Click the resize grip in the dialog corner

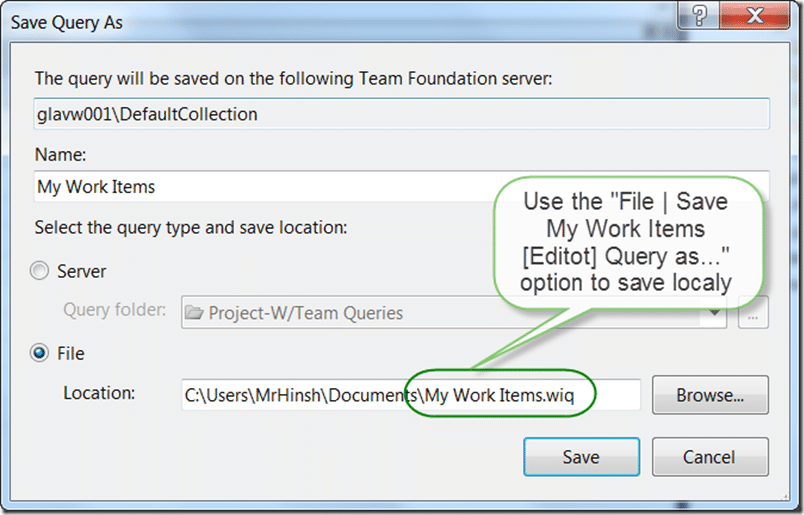[x=785, y=496]
